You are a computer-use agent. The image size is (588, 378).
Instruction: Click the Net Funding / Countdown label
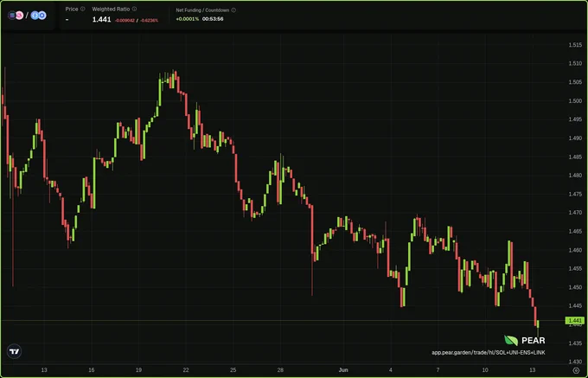coord(202,10)
